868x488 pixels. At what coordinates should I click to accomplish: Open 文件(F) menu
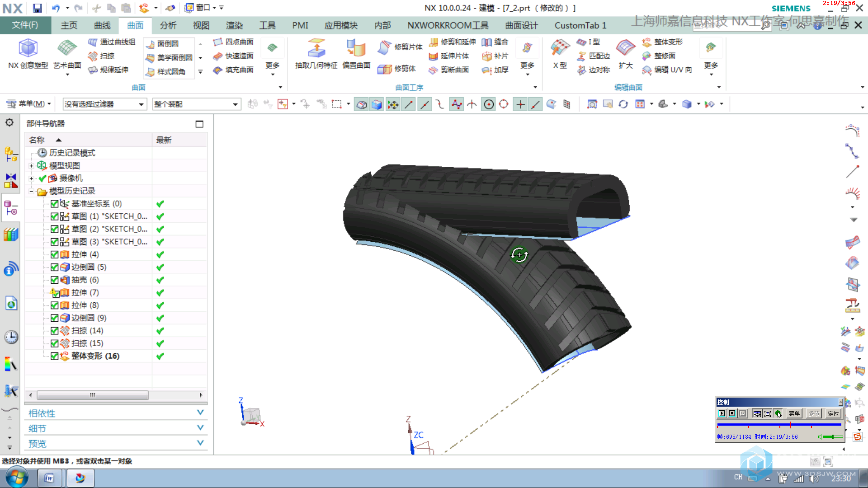point(25,25)
